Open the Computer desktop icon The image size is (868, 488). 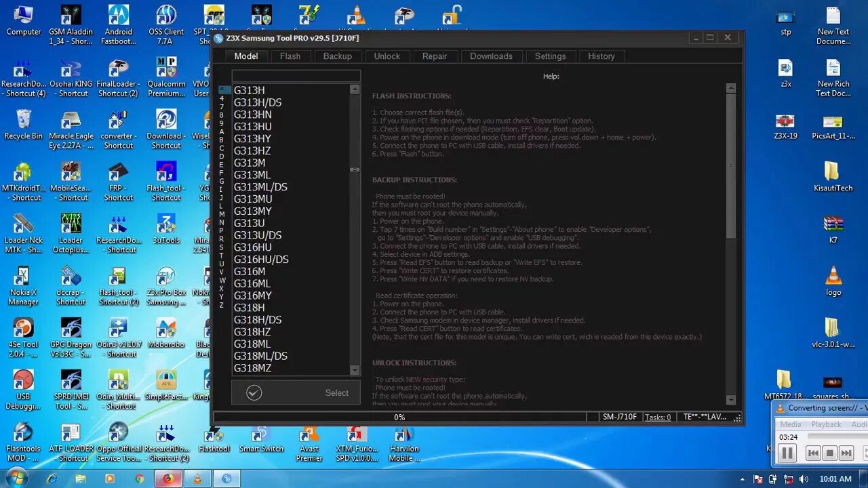(24, 20)
